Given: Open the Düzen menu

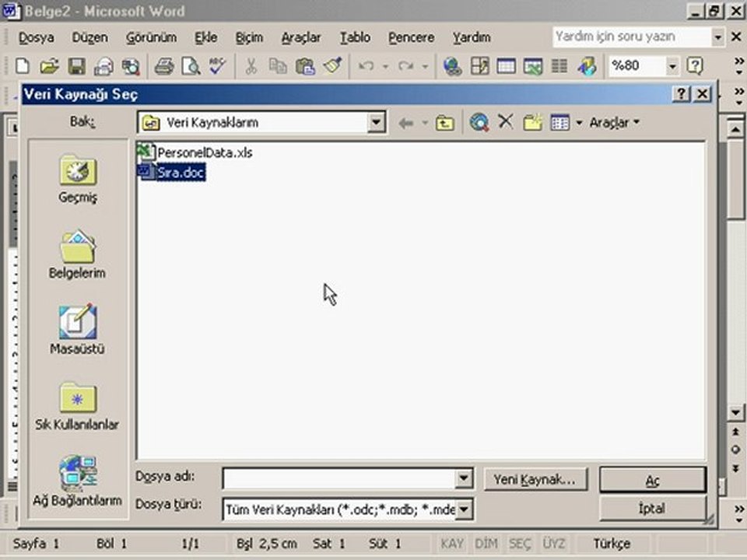Looking at the screenshot, I should pyautogui.click(x=90, y=37).
